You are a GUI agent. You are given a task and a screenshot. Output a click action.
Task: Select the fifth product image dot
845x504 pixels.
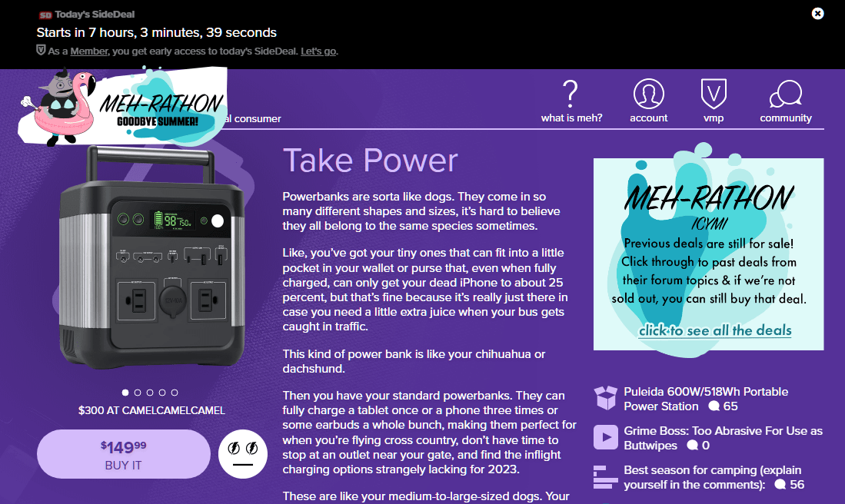(175, 393)
